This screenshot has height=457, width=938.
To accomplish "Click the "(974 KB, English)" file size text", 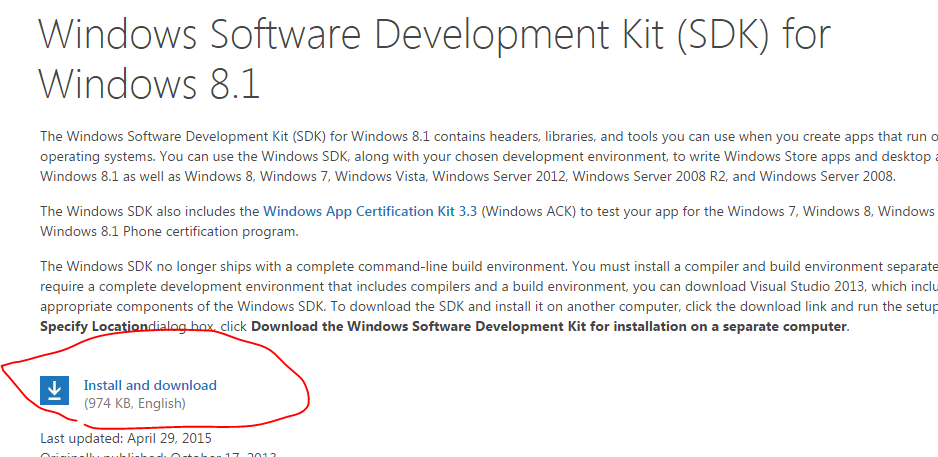I will (x=135, y=404).
